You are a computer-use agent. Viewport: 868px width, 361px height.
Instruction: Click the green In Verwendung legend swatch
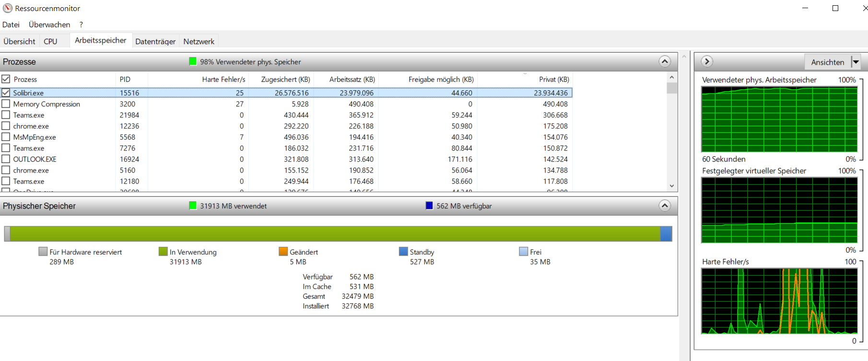tap(163, 252)
